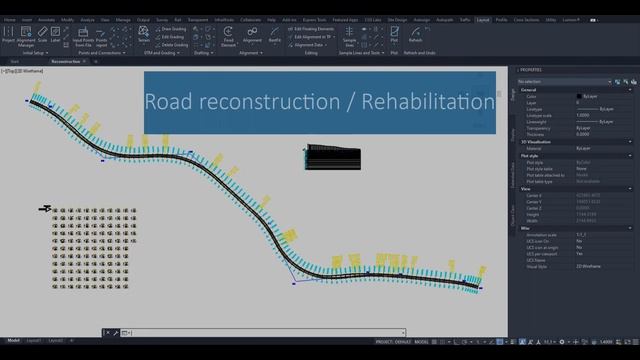
Task: Click Input Points From File
Action: pyautogui.click(x=83, y=36)
